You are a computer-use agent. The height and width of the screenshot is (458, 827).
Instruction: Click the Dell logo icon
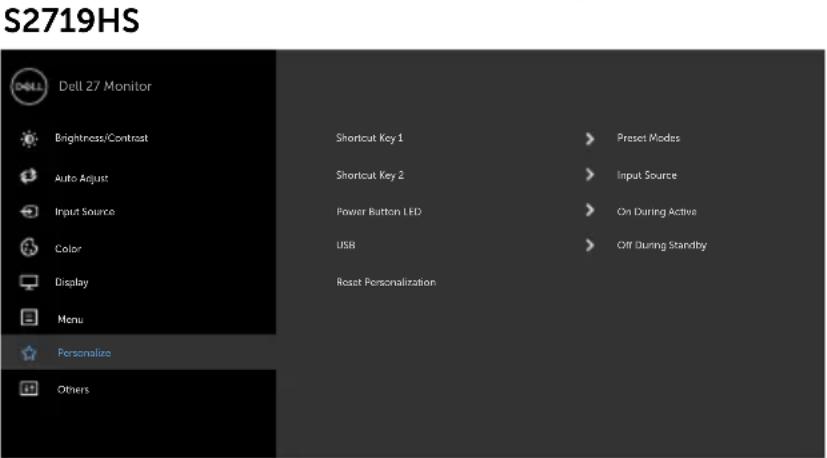click(29, 87)
